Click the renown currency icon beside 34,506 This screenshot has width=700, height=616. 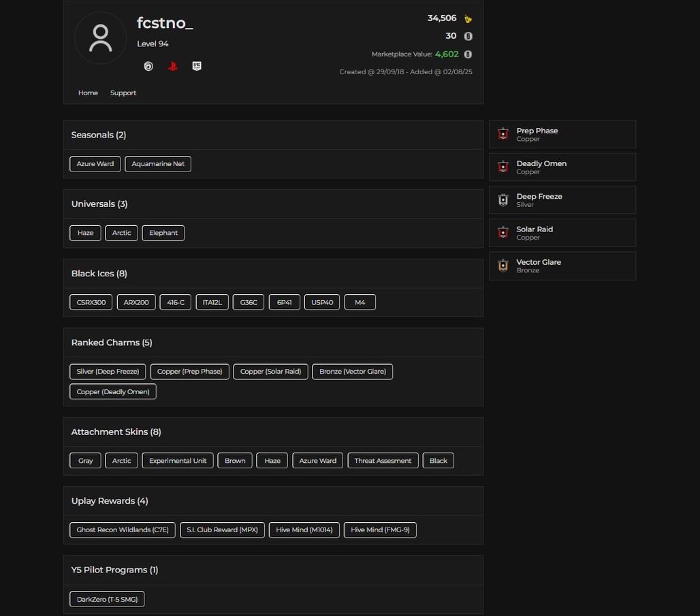click(x=468, y=19)
